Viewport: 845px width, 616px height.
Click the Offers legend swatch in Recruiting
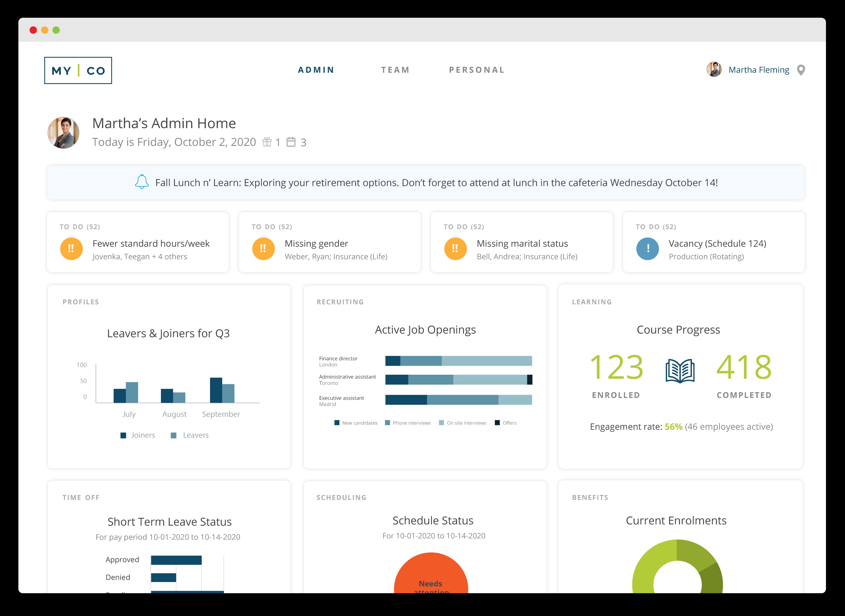tap(497, 423)
